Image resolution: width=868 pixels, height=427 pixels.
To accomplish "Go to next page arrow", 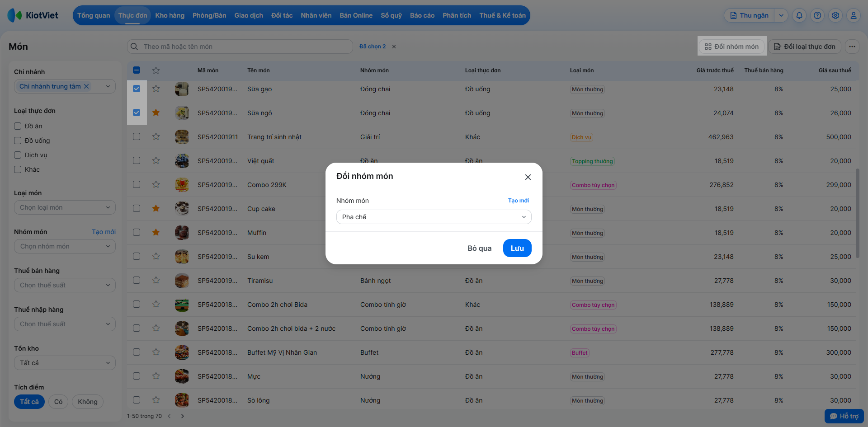I will point(183,416).
